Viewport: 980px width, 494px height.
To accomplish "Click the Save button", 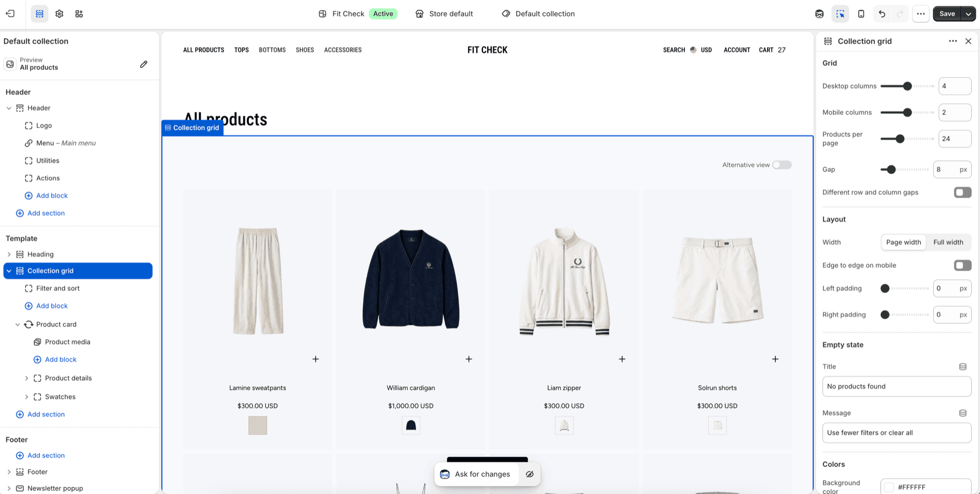I will coord(947,14).
